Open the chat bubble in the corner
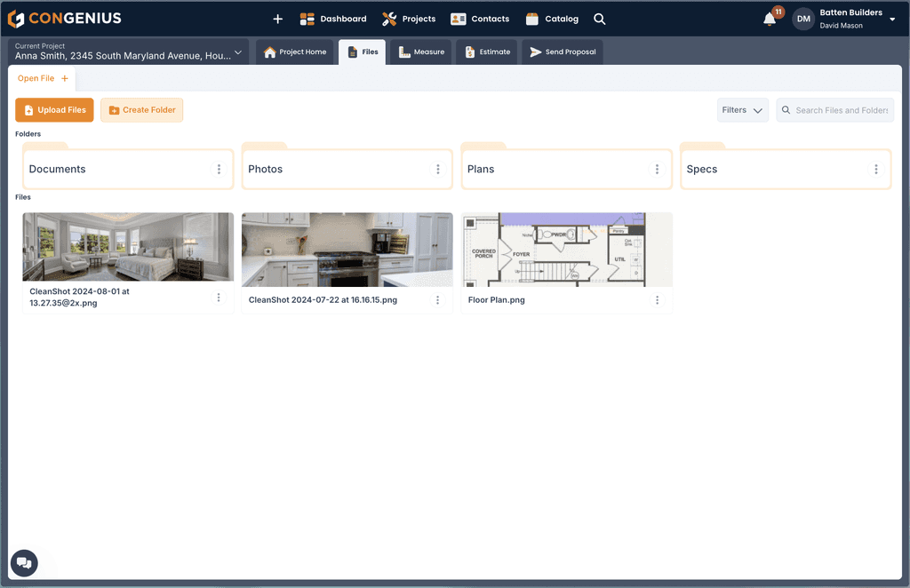The width and height of the screenshot is (910, 588). click(x=23, y=563)
